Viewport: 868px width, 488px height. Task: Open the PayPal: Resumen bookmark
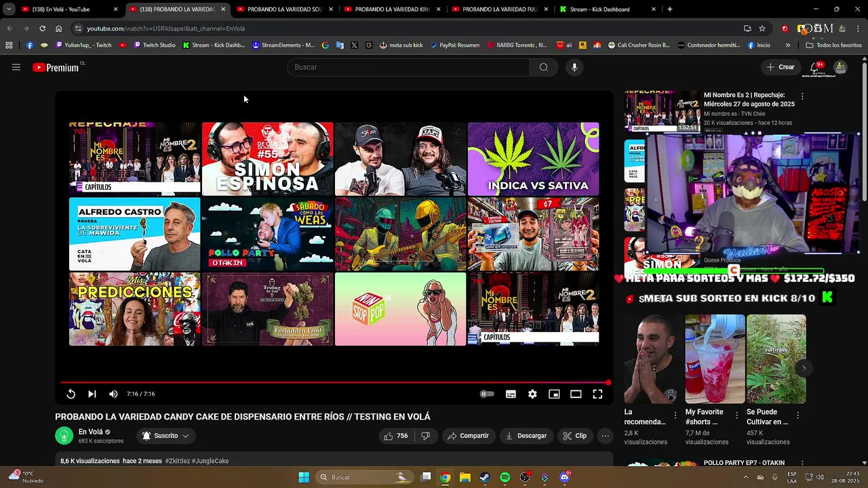(454, 45)
